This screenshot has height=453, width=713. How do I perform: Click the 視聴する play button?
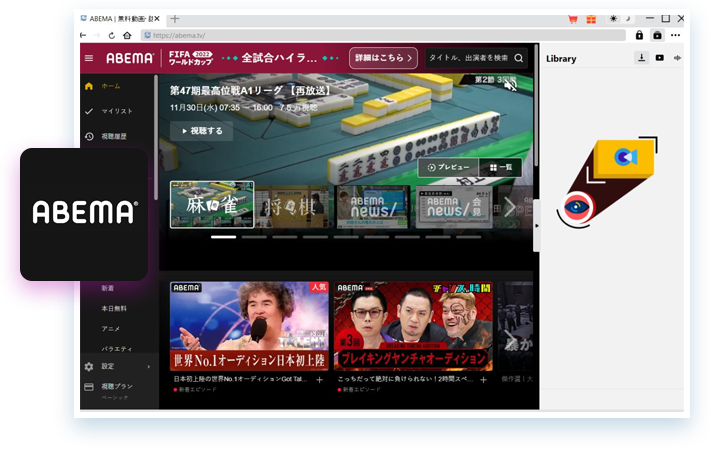click(202, 131)
